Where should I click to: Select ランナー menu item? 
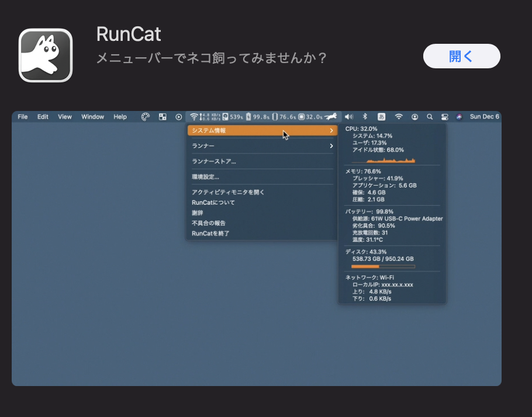[x=262, y=146]
